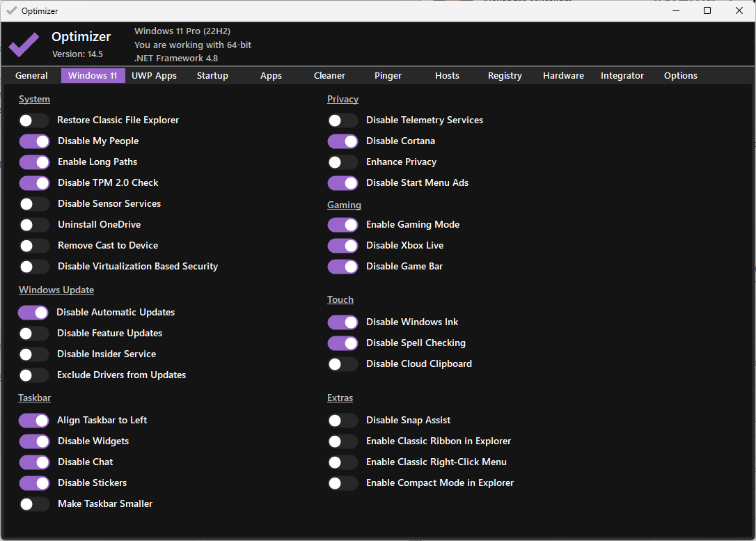Toggle Enable Long Paths switch
756x541 pixels.
coord(34,162)
